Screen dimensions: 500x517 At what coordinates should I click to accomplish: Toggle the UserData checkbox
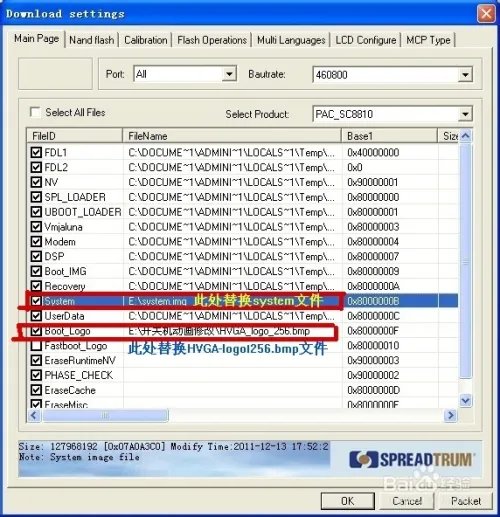click(36, 316)
